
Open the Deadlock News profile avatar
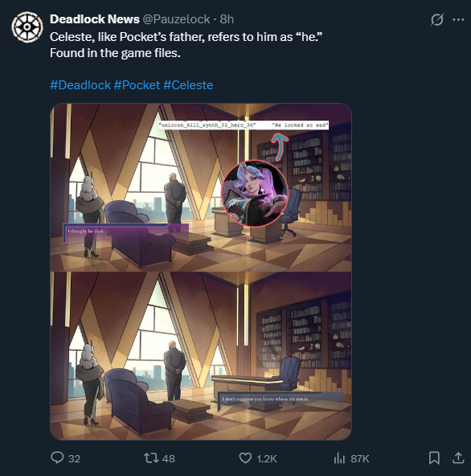pyautogui.click(x=27, y=27)
